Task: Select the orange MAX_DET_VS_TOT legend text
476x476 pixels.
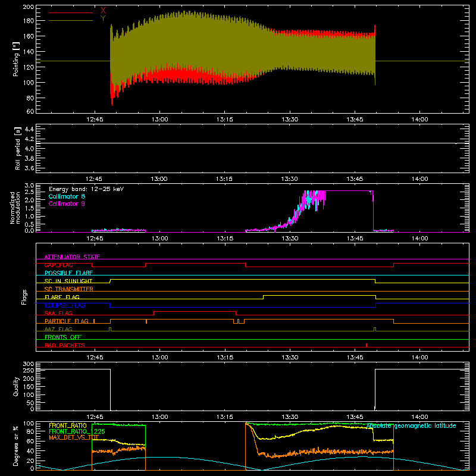Action: pyautogui.click(x=74, y=437)
